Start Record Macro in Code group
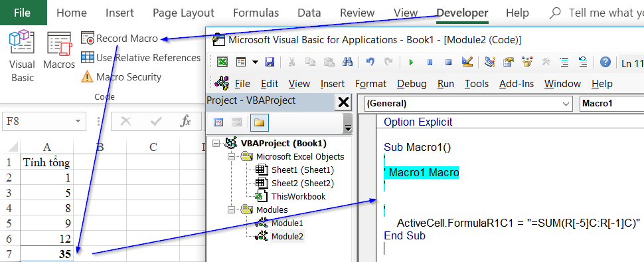 120,39
